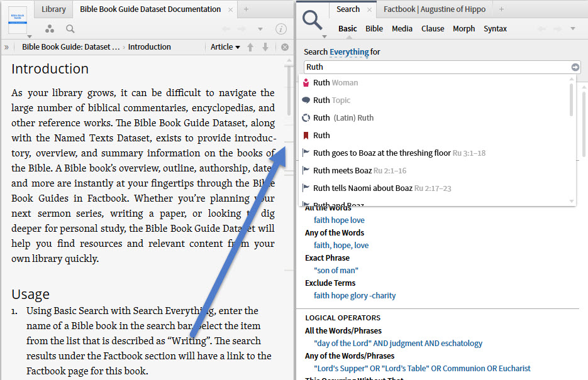The height and width of the screenshot is (380, 588).
Task: Open the Search panel menu arrow
Action: (325, 36)
